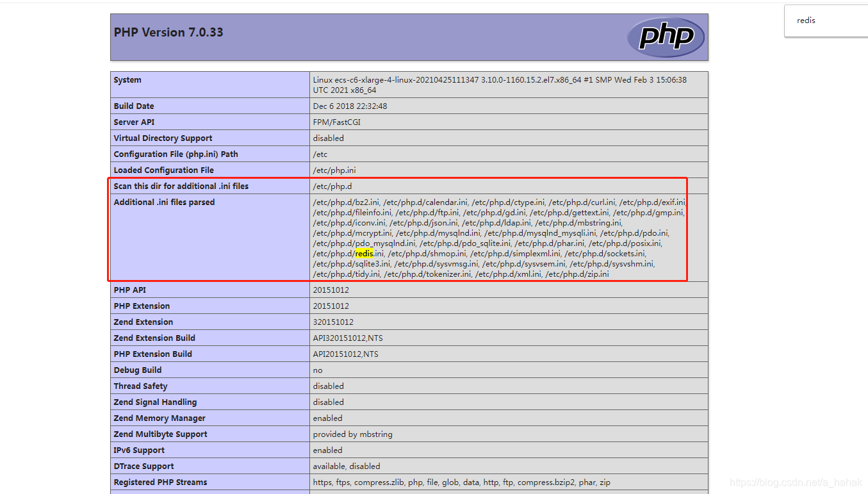868x494 pixels.
Task: Select the API320151012,NTS value
Action: [348, 338]
